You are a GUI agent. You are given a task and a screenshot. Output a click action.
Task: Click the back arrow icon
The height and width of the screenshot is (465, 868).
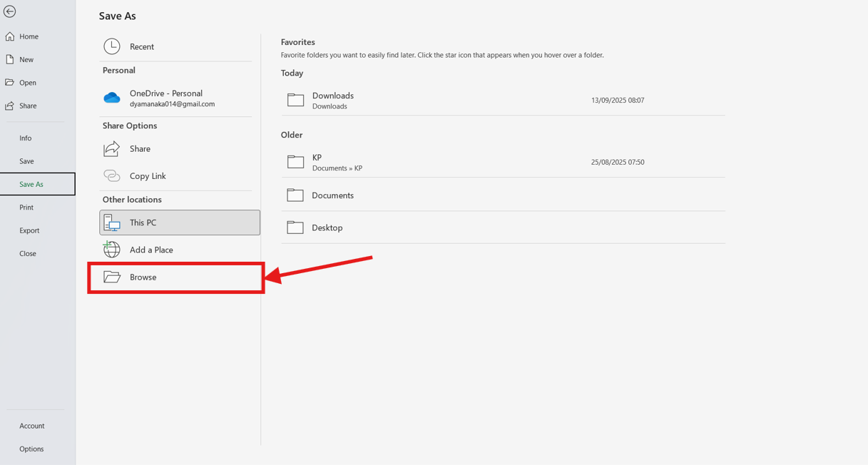(10, 11)
